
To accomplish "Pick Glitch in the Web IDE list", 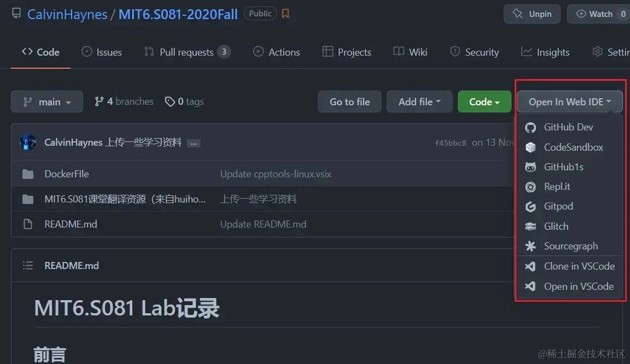I will (569, 226).
